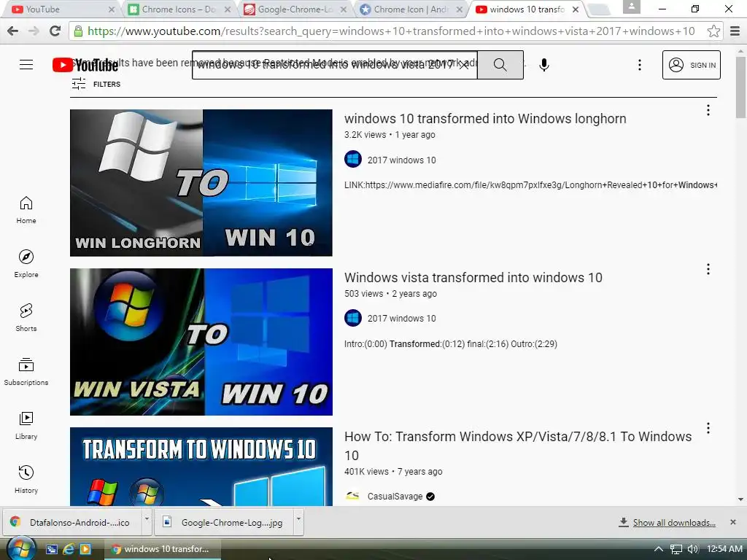
Task: Click the Chrome profile avatar button
Action: click(631, 7)
